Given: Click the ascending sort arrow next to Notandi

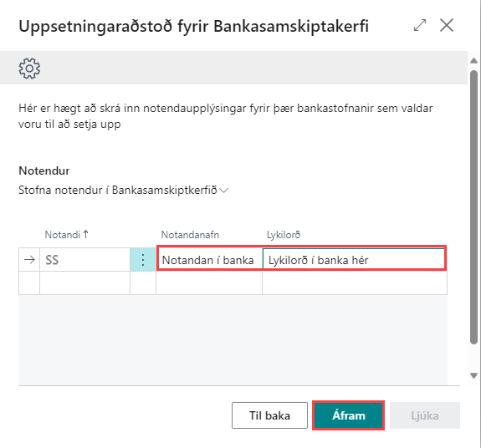Looking at the screenshot, I should click(x=86, y=234).
